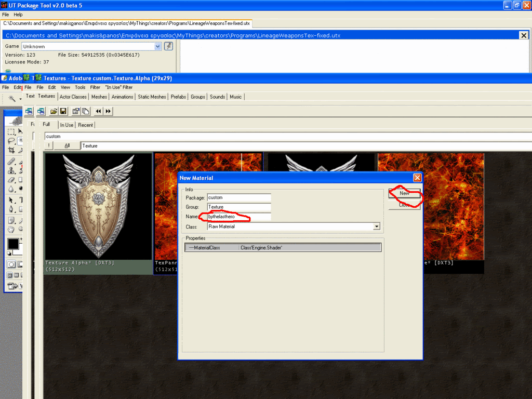Open the Game dropdown showing Unknown
The width and height of the screenshot is (532, 399).
(158, 46)
